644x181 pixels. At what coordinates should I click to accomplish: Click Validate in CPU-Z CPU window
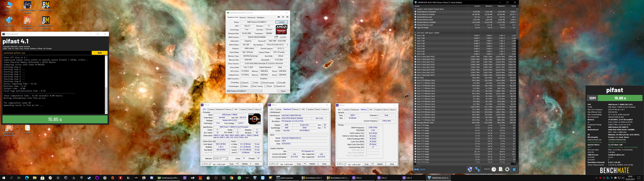(245, 164)
